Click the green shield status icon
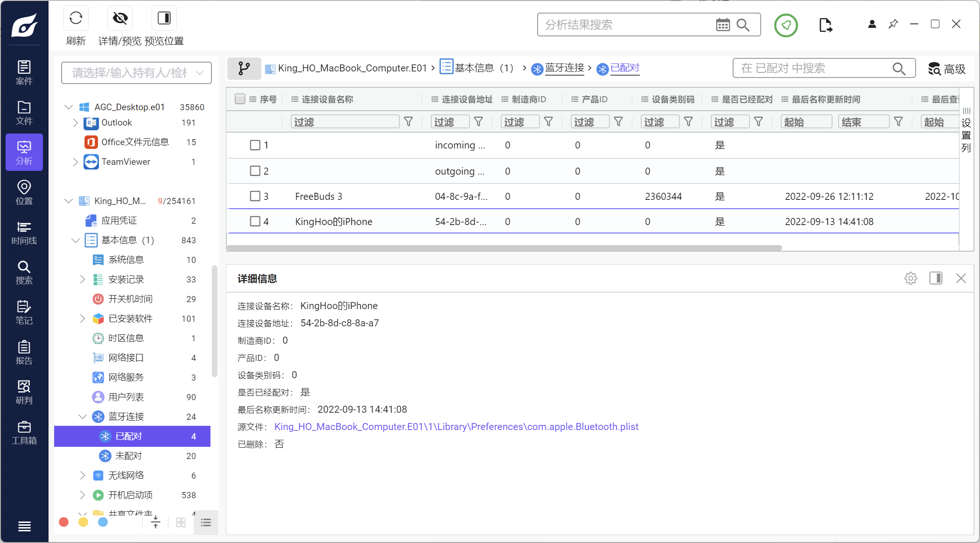The width and height of the screenshot is (980, 543). [786, 25]
